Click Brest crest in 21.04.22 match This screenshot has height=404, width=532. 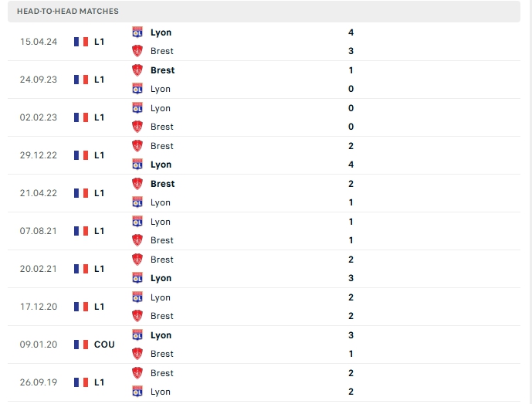[x=137, y=184]
